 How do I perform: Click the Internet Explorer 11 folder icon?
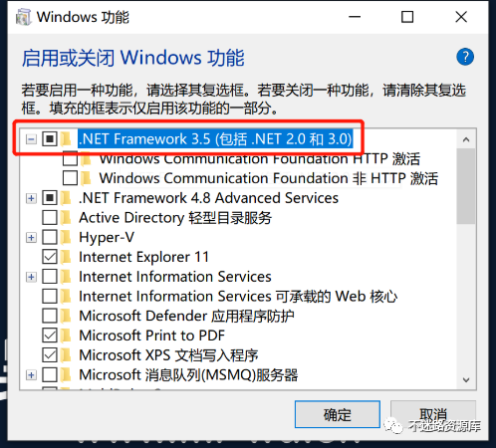66,257
